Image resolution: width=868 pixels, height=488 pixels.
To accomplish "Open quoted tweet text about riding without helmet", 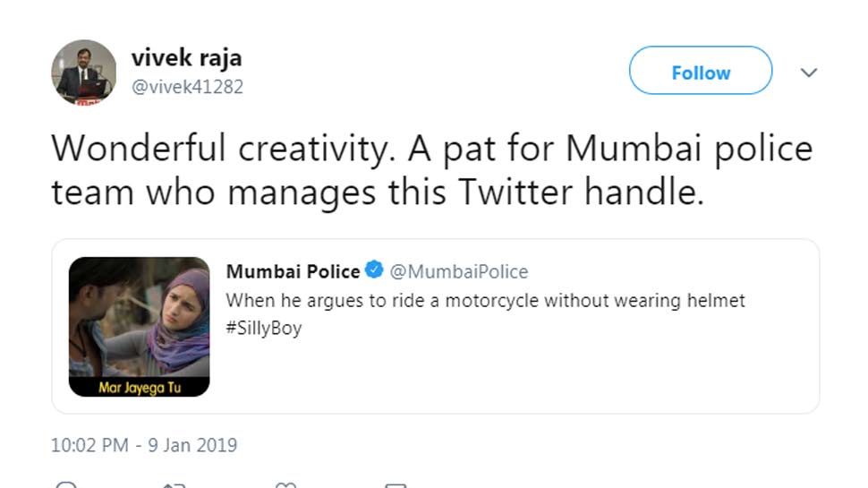I will tap(486, 301).
